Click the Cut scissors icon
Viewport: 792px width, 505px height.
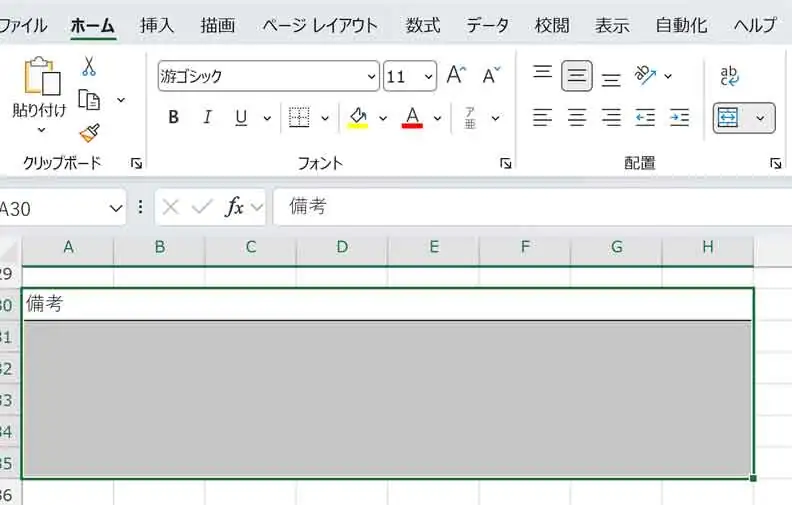pyautogui.click(x=89, y=67)
